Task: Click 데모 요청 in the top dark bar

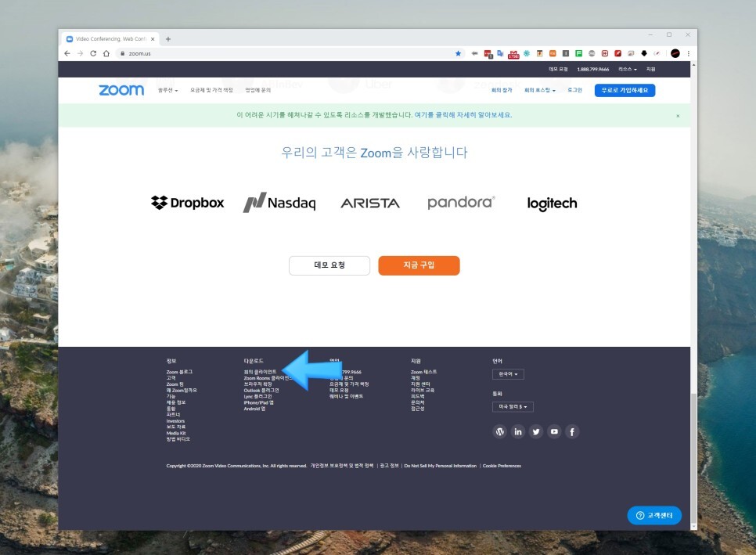Action: click(558, 70)
